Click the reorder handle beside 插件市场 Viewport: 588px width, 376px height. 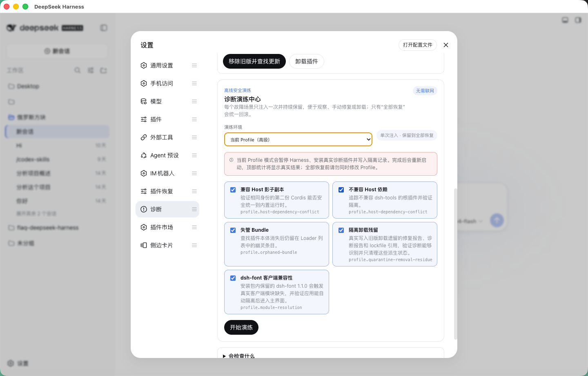tap(194, 227)
